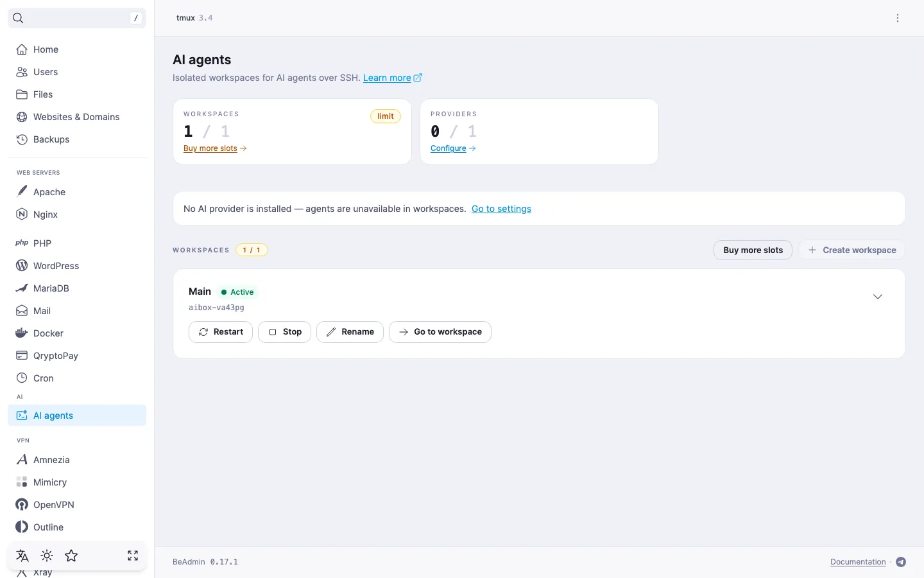This screenshot has width=924, height=578.
Task: Open Amnezia VPN page
Action: [77, 460]
